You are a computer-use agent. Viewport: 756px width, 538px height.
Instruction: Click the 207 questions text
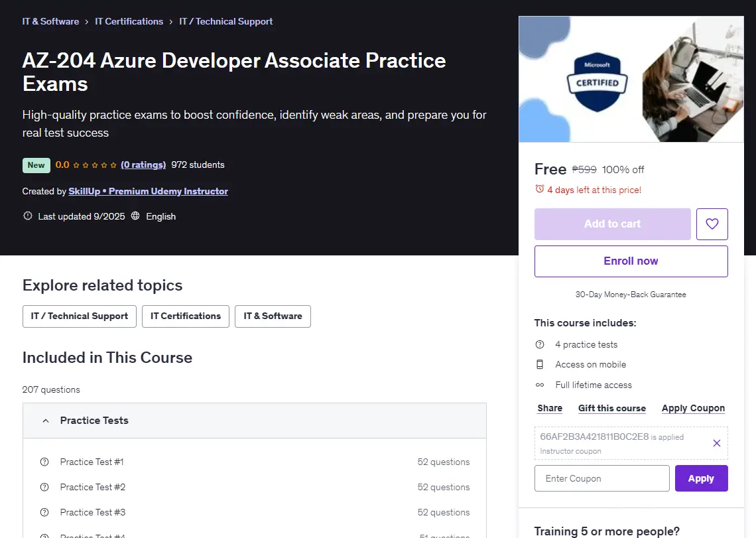point(51,389)
